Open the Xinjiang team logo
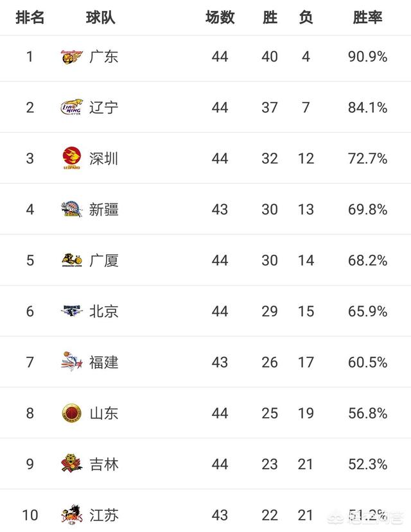The width and height of the screenshot is (411, 532). 72,209
